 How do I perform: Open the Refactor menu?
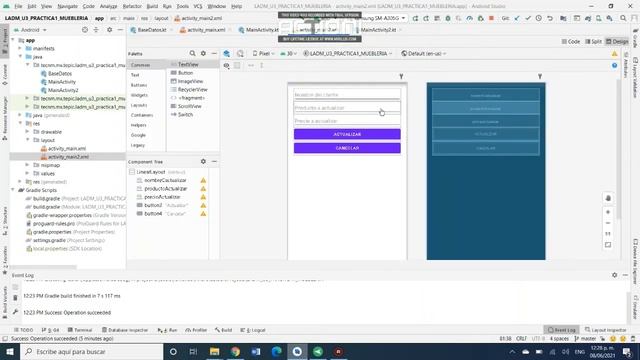(132, 6)
